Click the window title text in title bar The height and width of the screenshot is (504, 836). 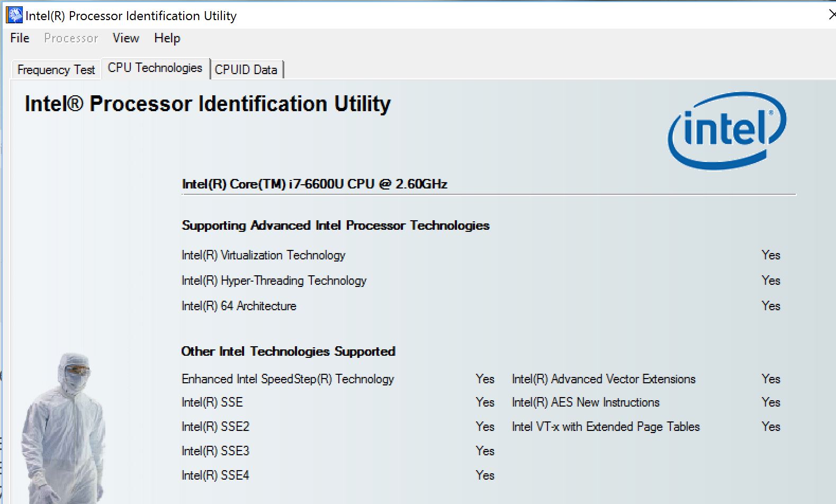(131, 16)
